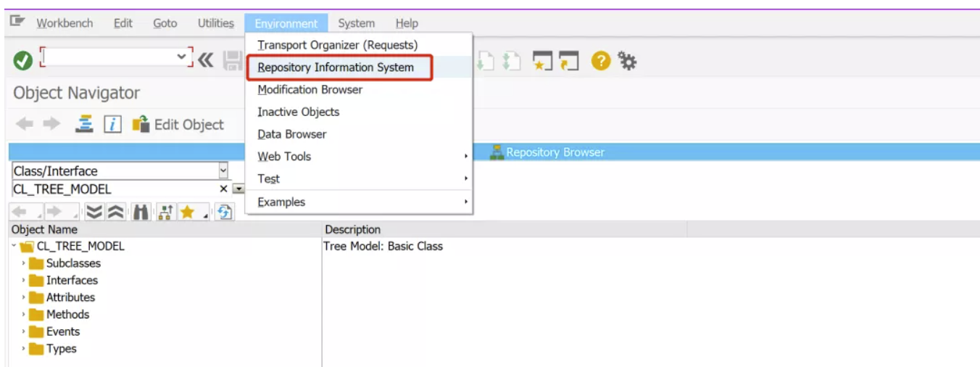
Task: Open the Goto menu
Action: pos(165,23)
